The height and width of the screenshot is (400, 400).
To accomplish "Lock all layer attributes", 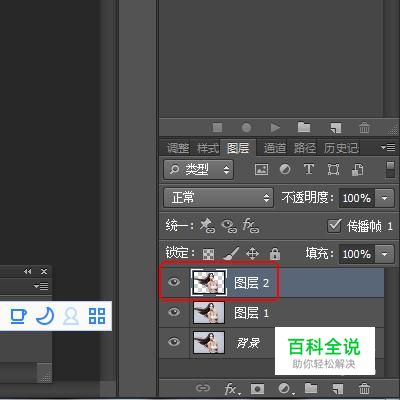I will [x=275, y=254].
